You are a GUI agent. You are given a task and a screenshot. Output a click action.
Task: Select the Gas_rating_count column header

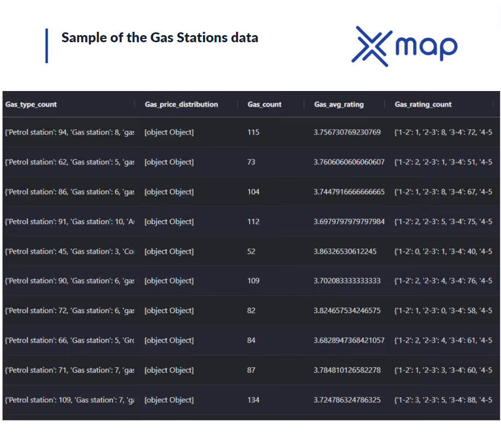pos(423,104)
